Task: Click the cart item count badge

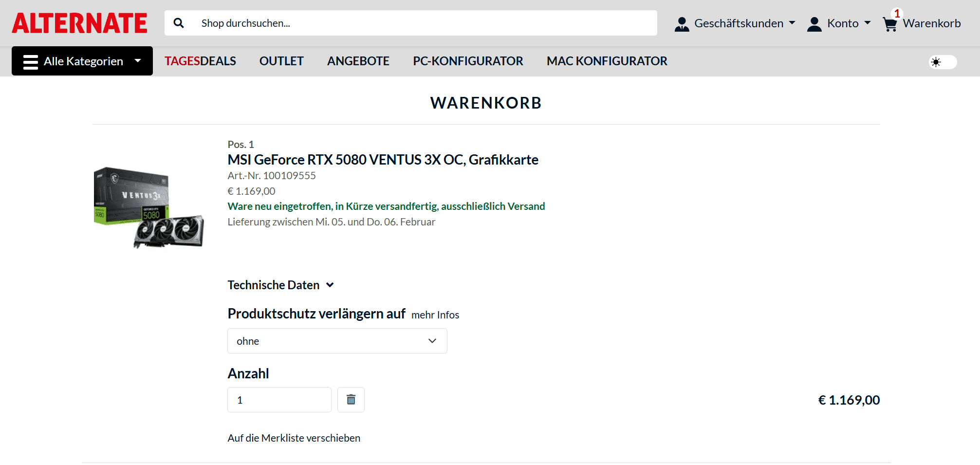Action: coord(897,14)
